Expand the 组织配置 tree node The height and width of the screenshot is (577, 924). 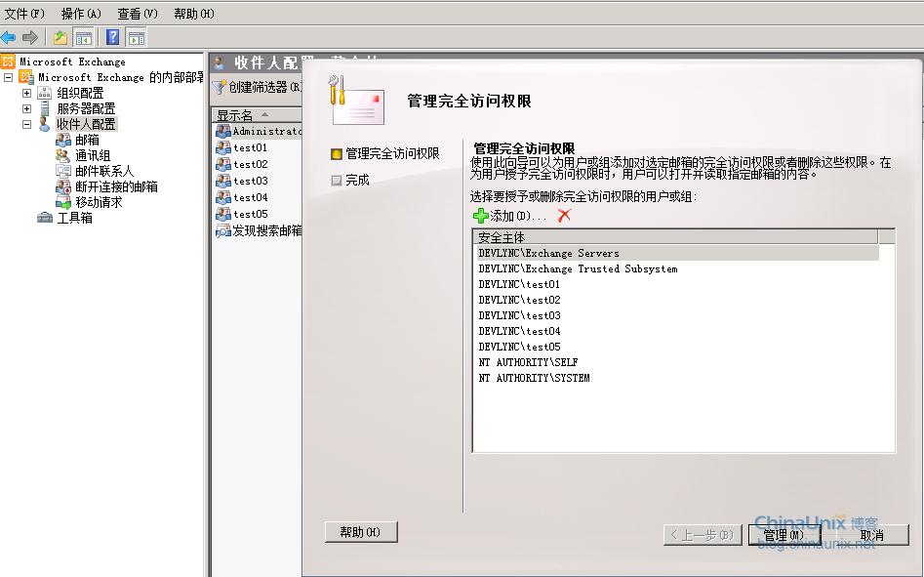pyautogui.click(x=26, y=93)
